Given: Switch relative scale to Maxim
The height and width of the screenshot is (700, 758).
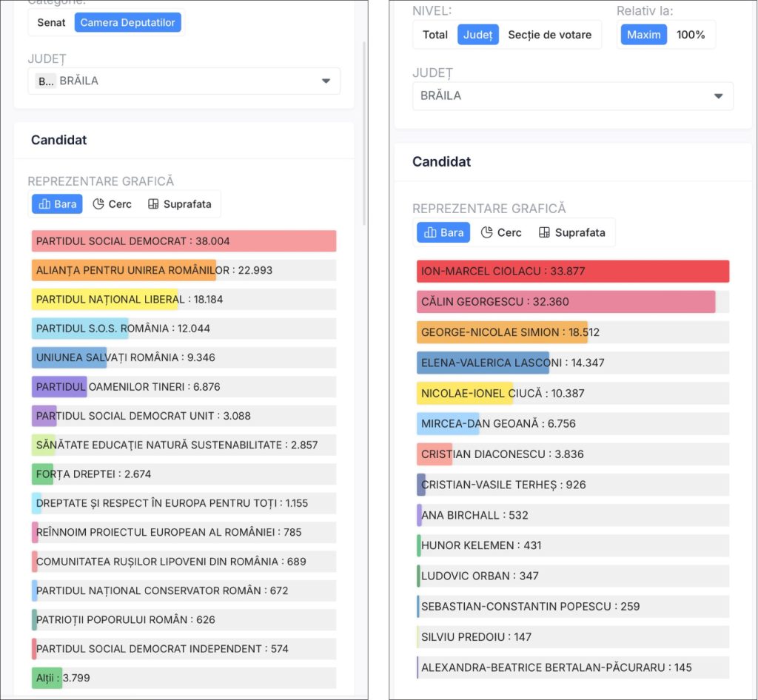Looking at the screenshot, I should tap(643, 35).
